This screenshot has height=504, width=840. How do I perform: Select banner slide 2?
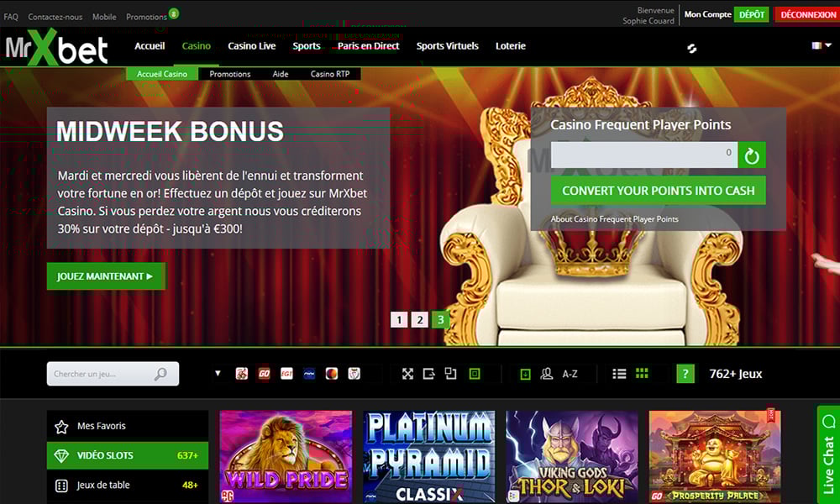coord(419,320)
